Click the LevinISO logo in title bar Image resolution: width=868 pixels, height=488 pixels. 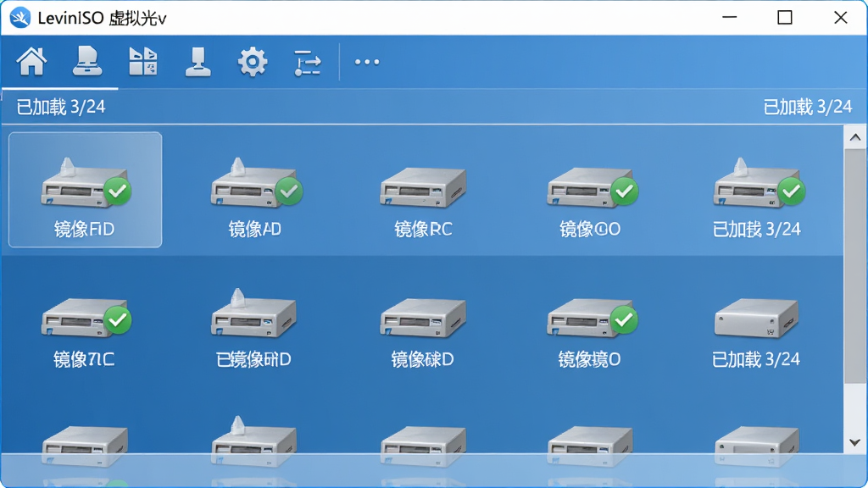(x=20, y=18)
